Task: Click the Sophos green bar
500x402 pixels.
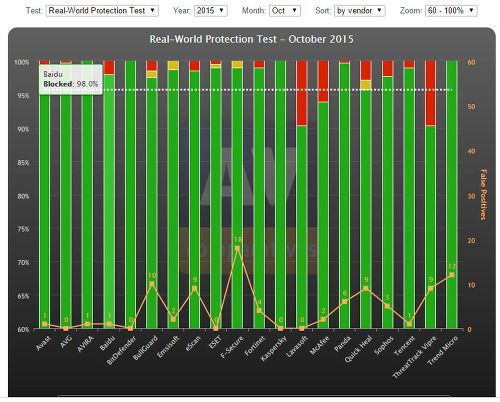Action: tap(387, 202)
